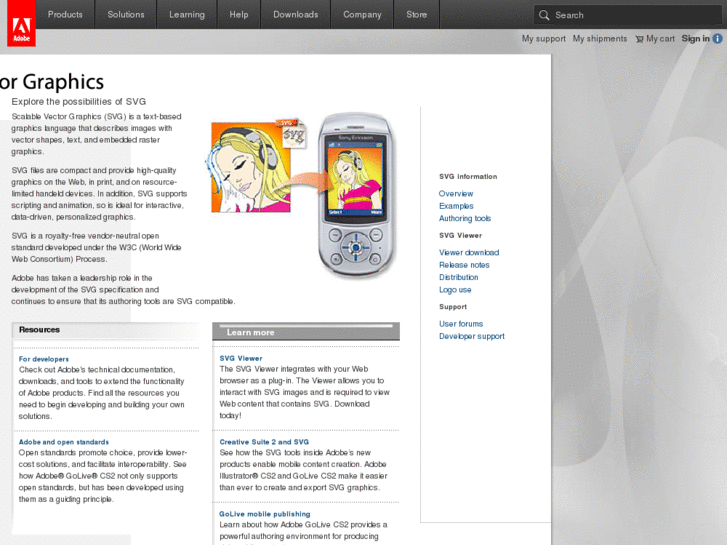Open the Help menu
727x545 pixels.
239,14
